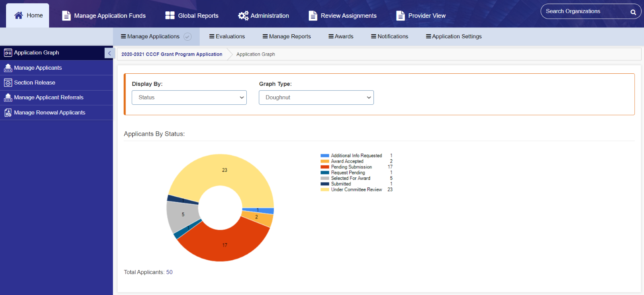644x295 pixels.
Task: Click the Provider View document icon
Action: 400,16
